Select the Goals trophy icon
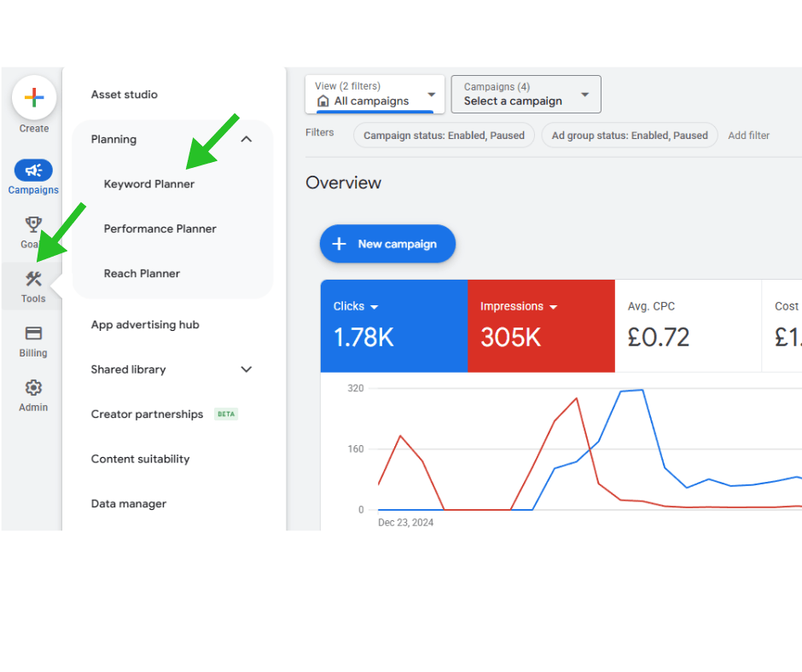The image size is (802, 672). (33, 225)
